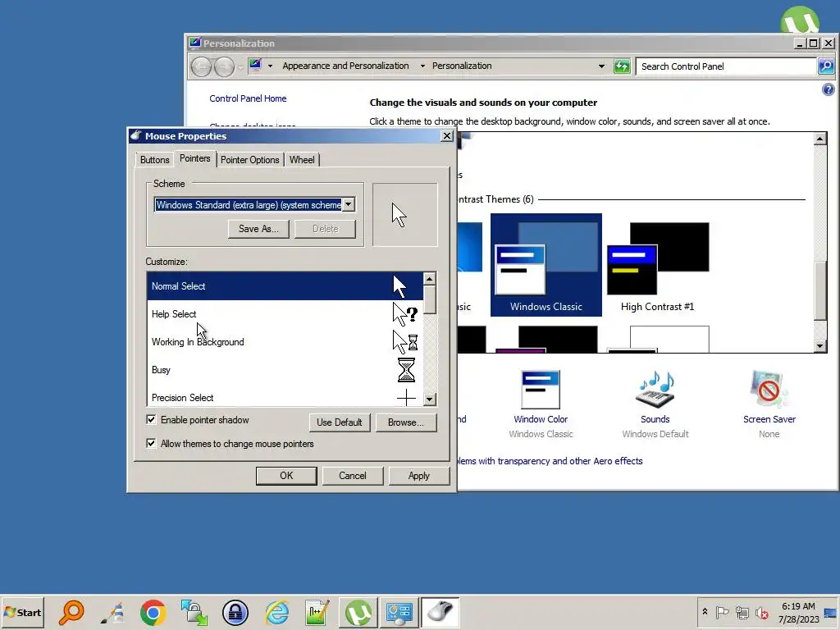Viewport: 840px width, 630px height.
Task: Click the Save As... button
Action: pos(258,229)
